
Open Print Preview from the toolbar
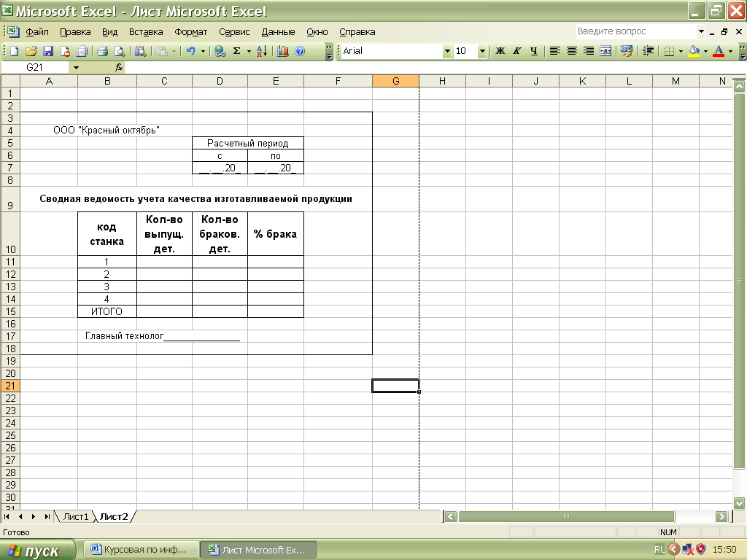(119, 51)
